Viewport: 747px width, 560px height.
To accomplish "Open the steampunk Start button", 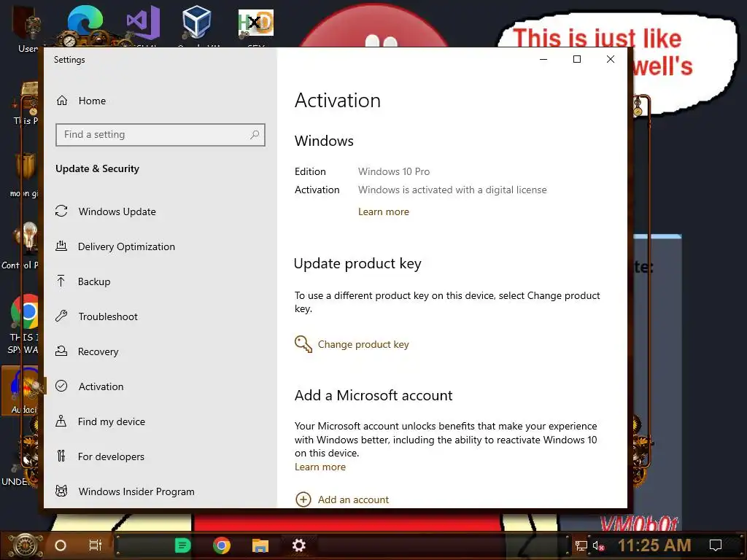I will point(26,545).
